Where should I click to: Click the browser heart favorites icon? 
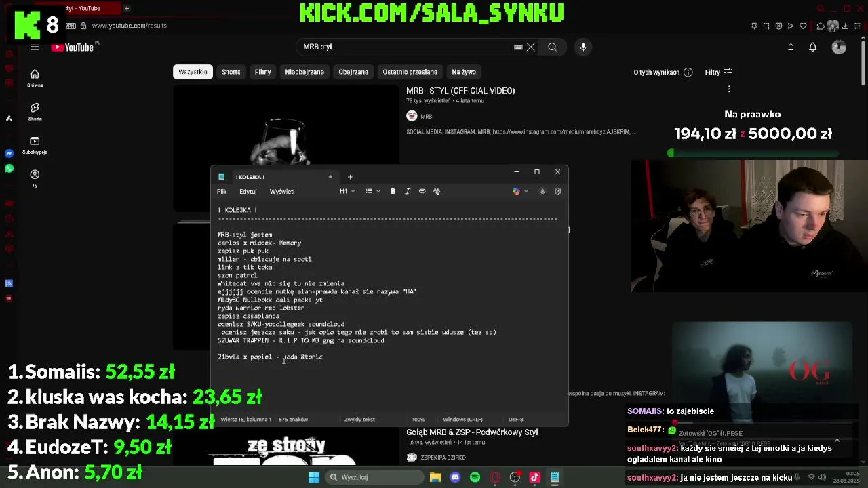(803, 26)
